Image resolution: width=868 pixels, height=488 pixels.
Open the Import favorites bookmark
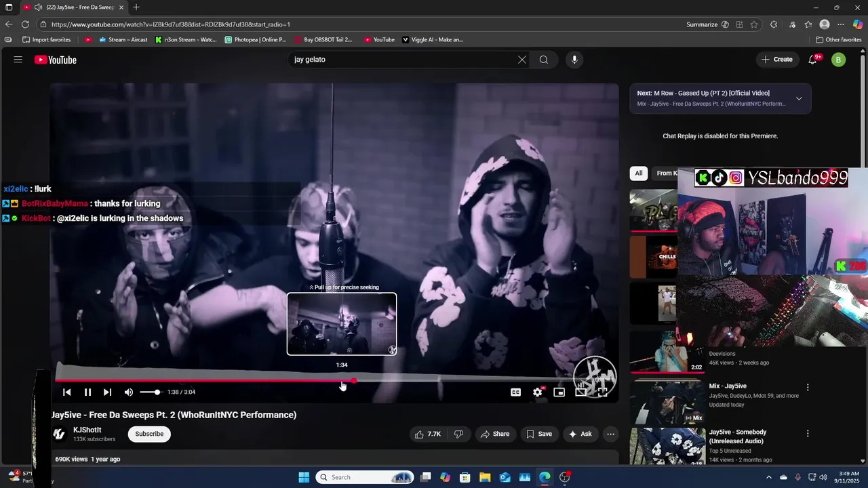click(47, 40)
